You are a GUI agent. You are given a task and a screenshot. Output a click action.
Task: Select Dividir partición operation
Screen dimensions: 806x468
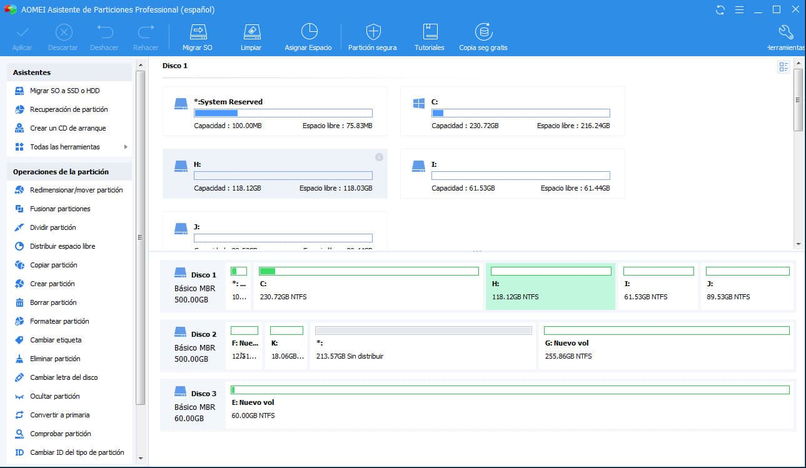pyautogui.click(x=52, y=227)
